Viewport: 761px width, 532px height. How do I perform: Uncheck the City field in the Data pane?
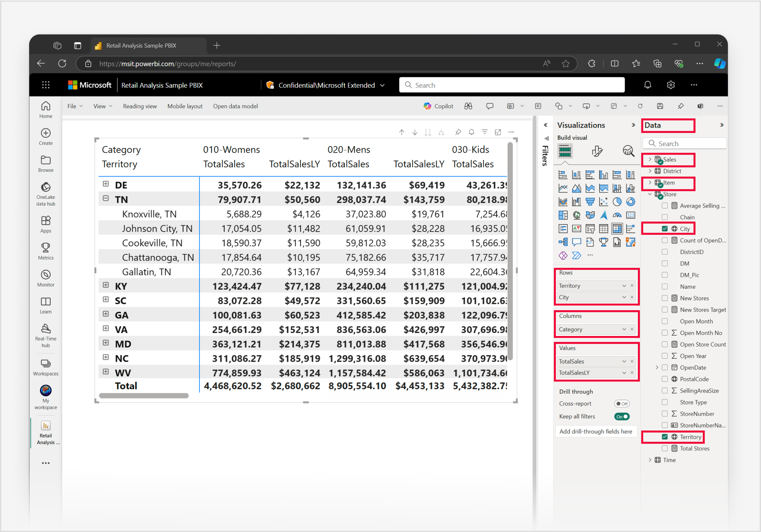point(665,228)
